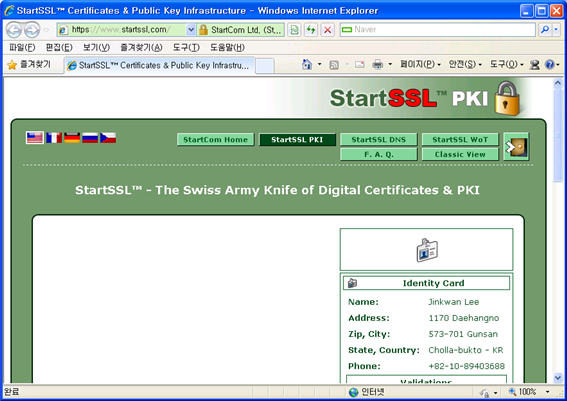The height and width of the screenshot is (401, 567).
Task: Click the address bar URL field
Action: (122, 30)
